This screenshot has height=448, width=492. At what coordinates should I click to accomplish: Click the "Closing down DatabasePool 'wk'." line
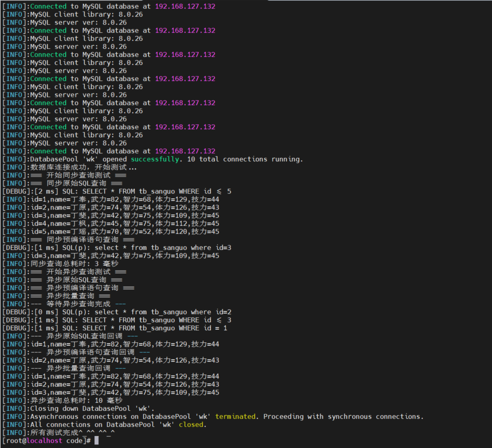coord(78,408)
